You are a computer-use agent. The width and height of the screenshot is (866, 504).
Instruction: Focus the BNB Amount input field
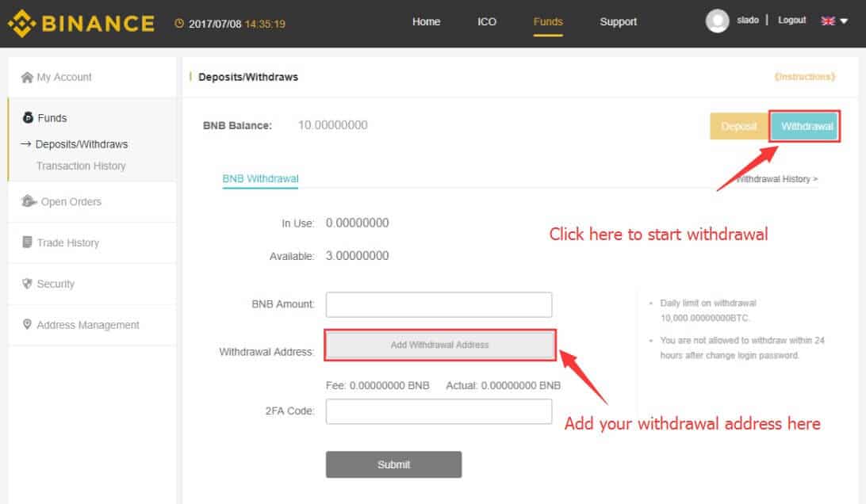click(x=439, y=305)
